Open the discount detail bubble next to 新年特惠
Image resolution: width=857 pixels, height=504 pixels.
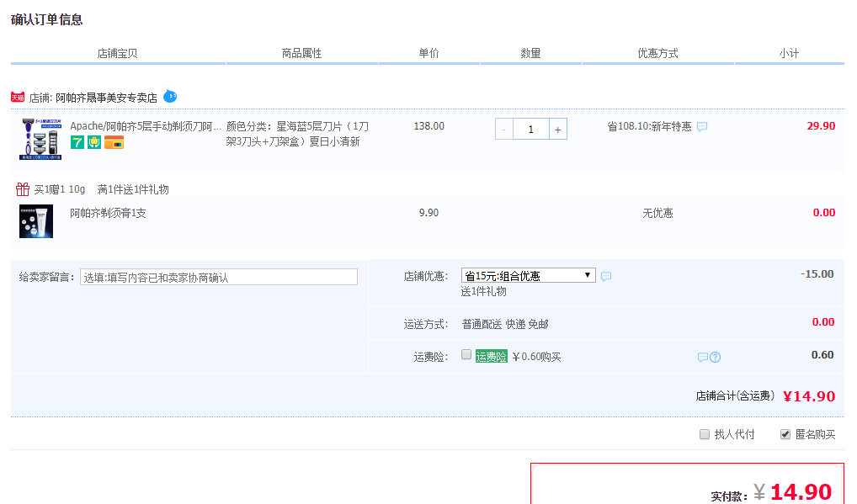pos(702,127)
